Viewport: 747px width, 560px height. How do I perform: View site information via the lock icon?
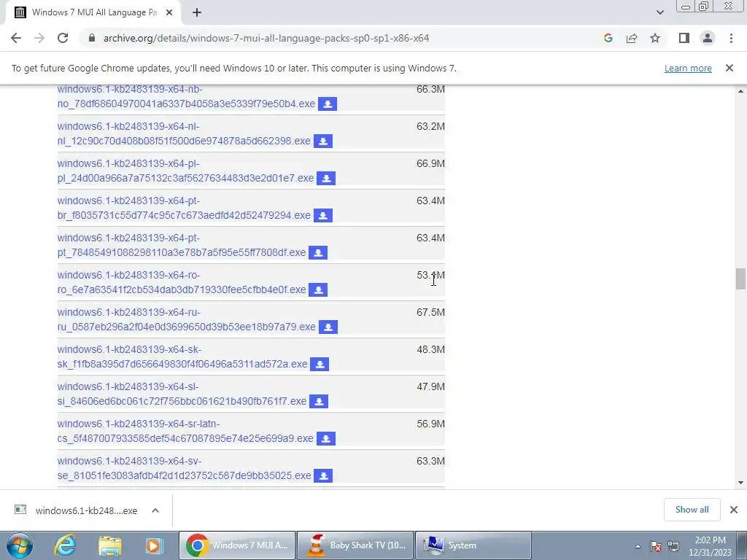click(x=92, y=38)
